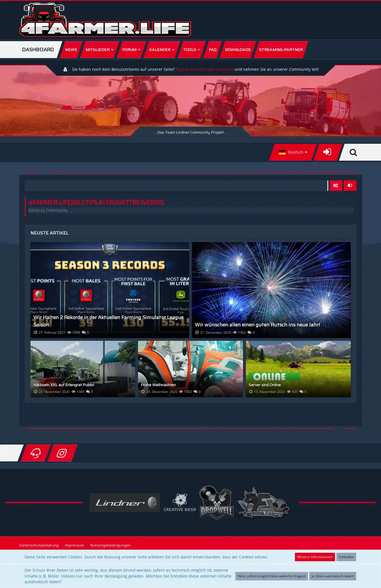Click the Dropwell partner logo
The image size is (381, 588).
216,502
